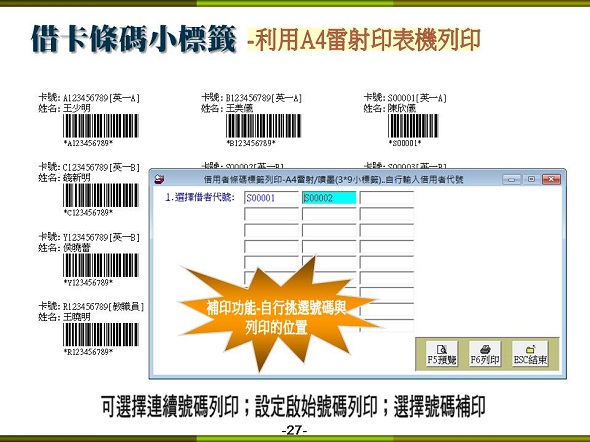Click the text 卡號: R123456789[教職員]
This screenshot has width=590, height=442.
pyautogui.click(x=91, y=306)
